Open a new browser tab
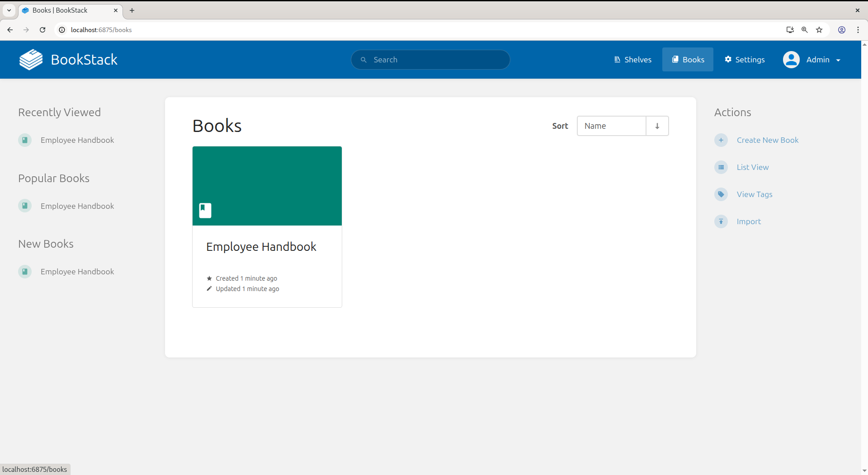The image size is (868, 475). 132,10
